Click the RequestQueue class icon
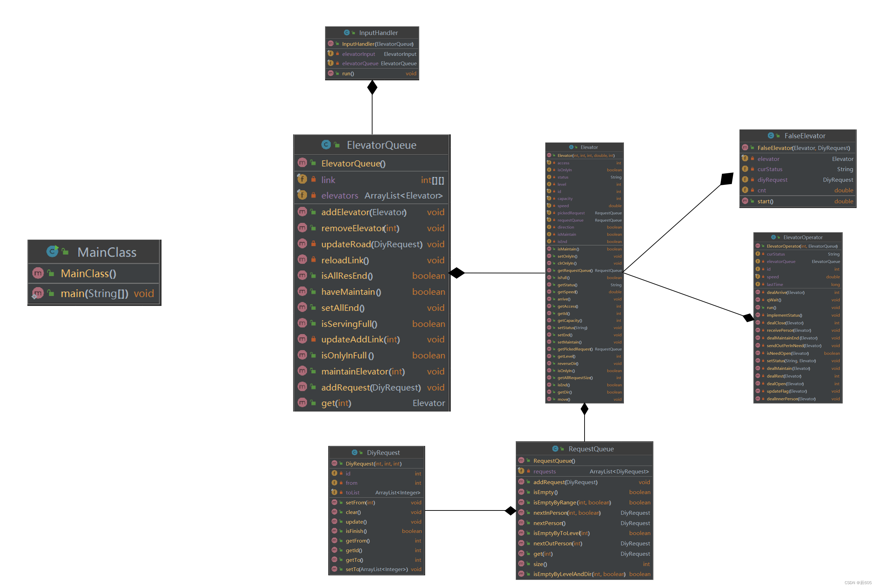Image resolution: width=877 pixels, height=588 pixels. coord(555,449)
